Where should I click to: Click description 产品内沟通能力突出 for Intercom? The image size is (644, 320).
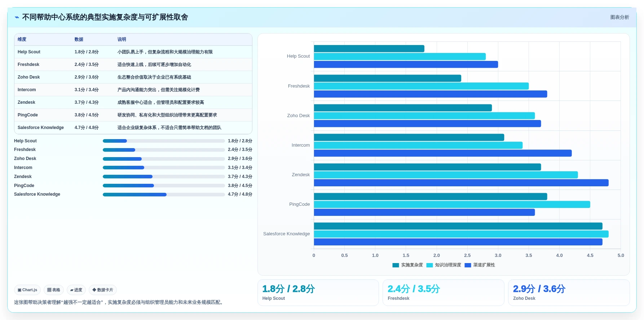[159, 90]
